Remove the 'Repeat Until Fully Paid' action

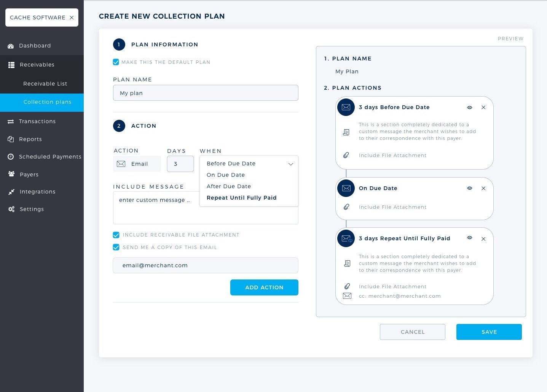483,239
